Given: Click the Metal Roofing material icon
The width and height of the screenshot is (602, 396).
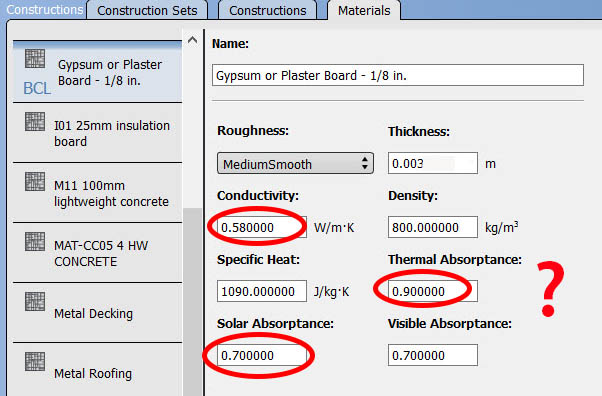Looking at the screenshot, I should click(35, 361).
